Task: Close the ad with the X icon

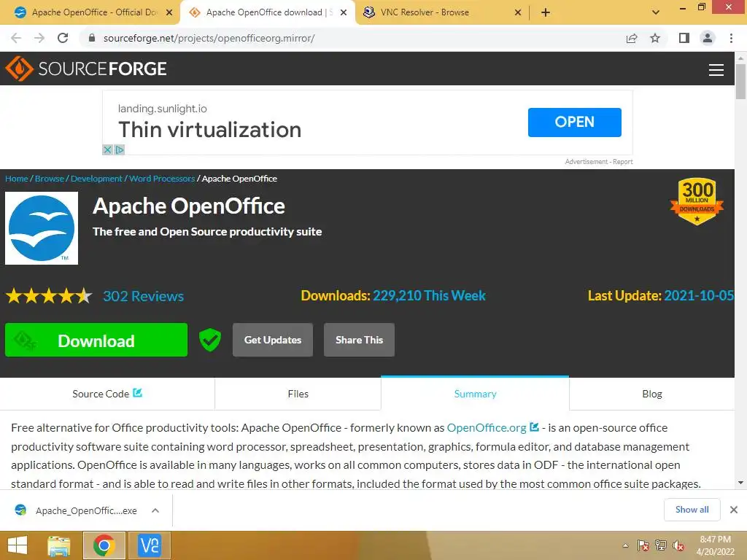Action: 108,149
